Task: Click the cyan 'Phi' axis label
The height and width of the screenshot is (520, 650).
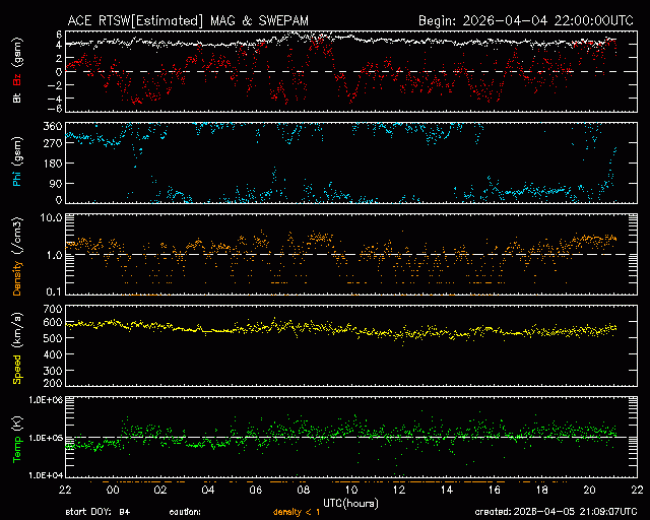Action: [17, 177]
